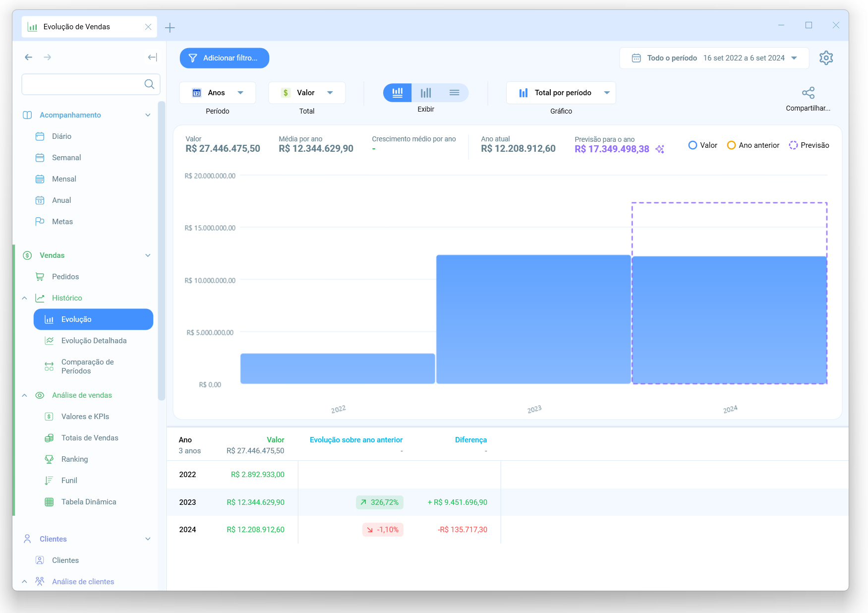Click the Previsão para o ano value

612,149
